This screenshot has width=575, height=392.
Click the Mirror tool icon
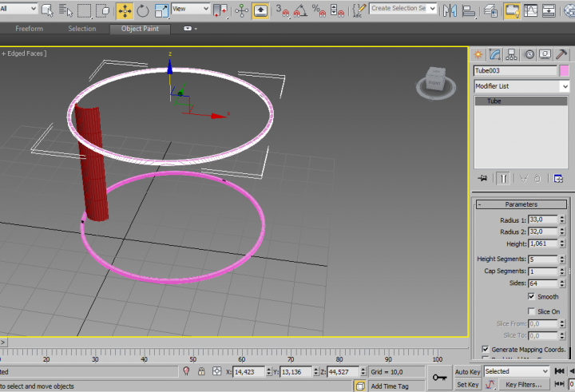pyautogui.click(x=450, y=10)
